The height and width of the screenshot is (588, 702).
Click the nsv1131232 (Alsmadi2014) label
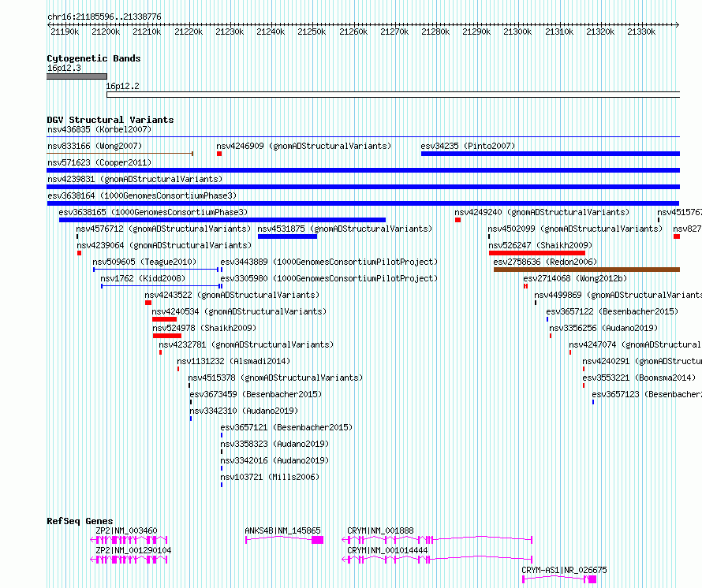tap(233, 361)
